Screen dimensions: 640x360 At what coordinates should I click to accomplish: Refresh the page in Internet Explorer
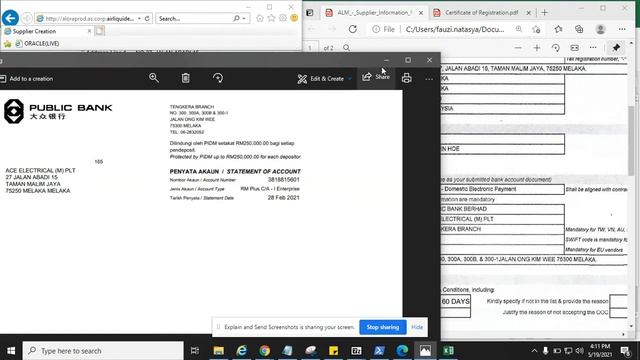point(147,18)
